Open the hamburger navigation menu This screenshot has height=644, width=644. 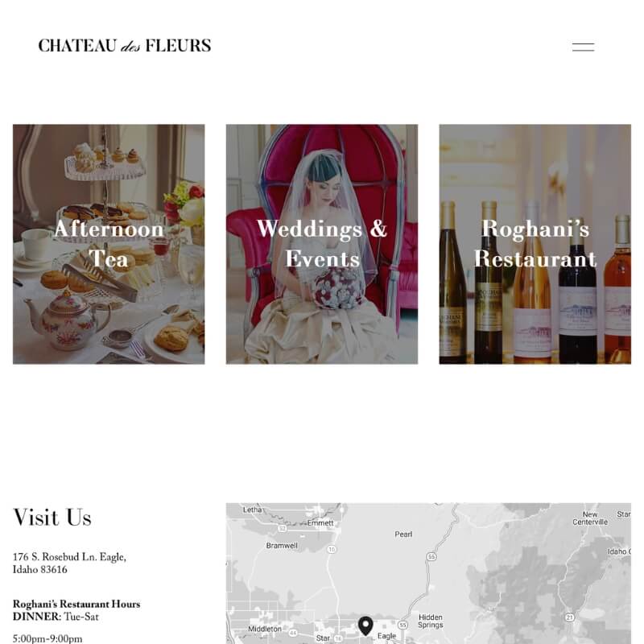[x=583, y=47]
